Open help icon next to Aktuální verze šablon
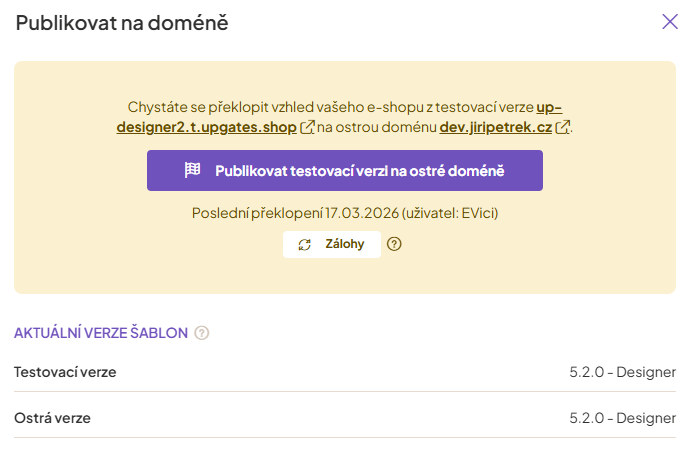This screenshot has width=691, height=473. click(x=202, y=333)
